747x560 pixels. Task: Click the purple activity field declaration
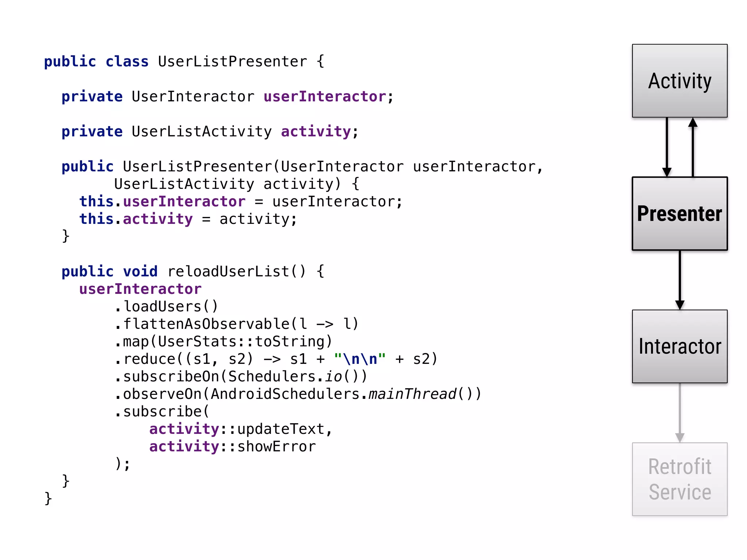[316, 132]
